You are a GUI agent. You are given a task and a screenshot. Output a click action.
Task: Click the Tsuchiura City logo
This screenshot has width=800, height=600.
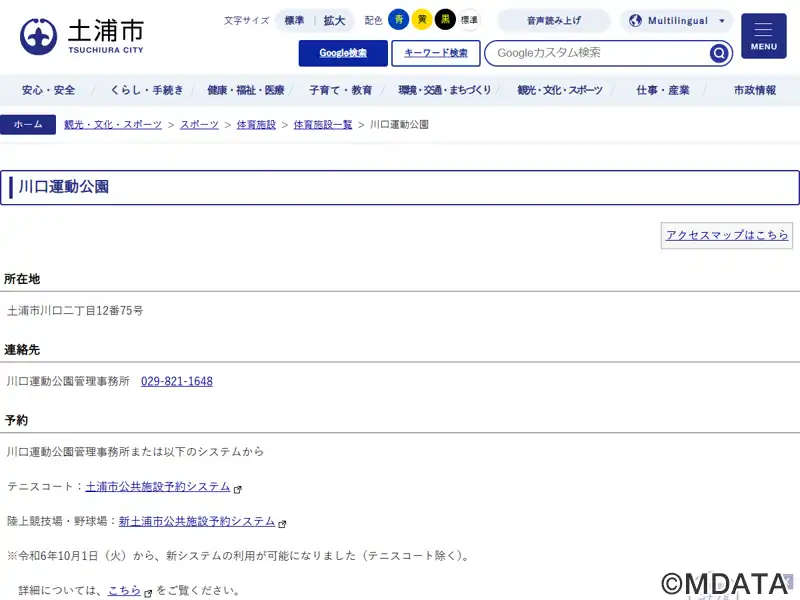coord(82,36)
